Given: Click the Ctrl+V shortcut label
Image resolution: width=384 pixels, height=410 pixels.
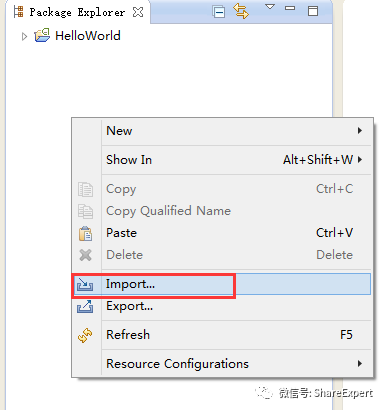Looking at the screenshot, I should pyautogui.click(x=334, y=233).
